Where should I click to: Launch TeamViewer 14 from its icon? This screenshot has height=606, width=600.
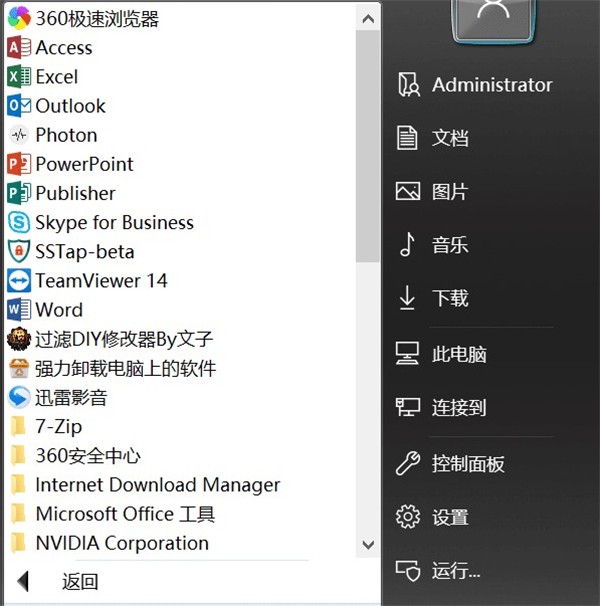[x=19, y=281]
